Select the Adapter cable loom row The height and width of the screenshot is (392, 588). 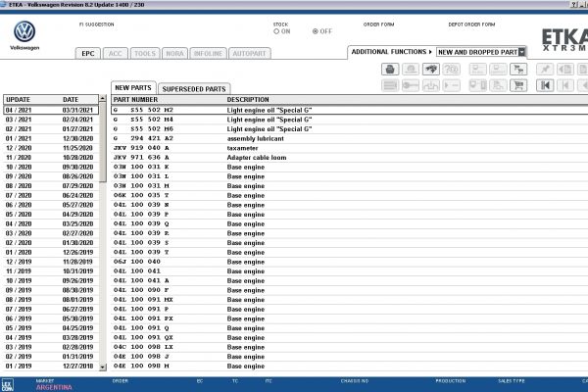point(349,157)
